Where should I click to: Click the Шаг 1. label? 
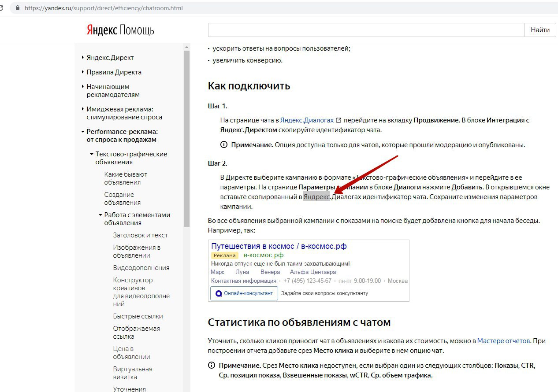(x=218, y=106)
